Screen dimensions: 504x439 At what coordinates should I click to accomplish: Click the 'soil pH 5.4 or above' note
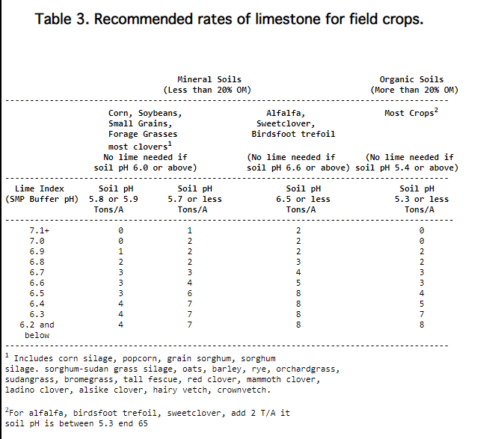tap(407, 168)
